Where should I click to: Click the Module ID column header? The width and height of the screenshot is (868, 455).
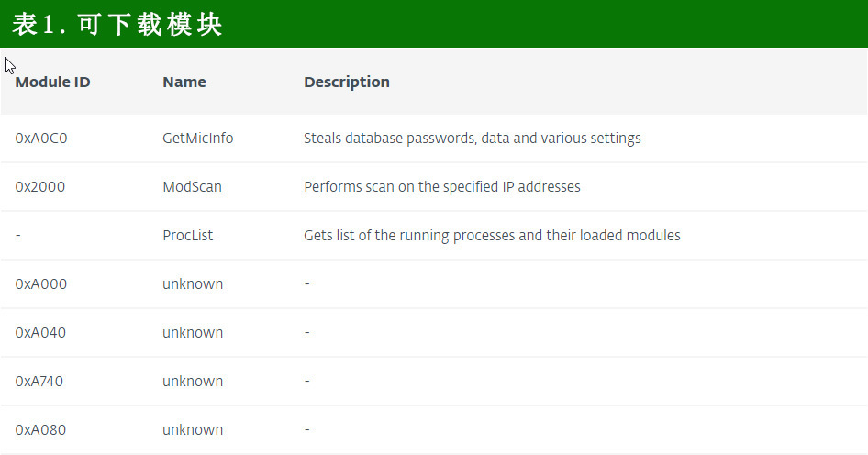click(52, 82)
